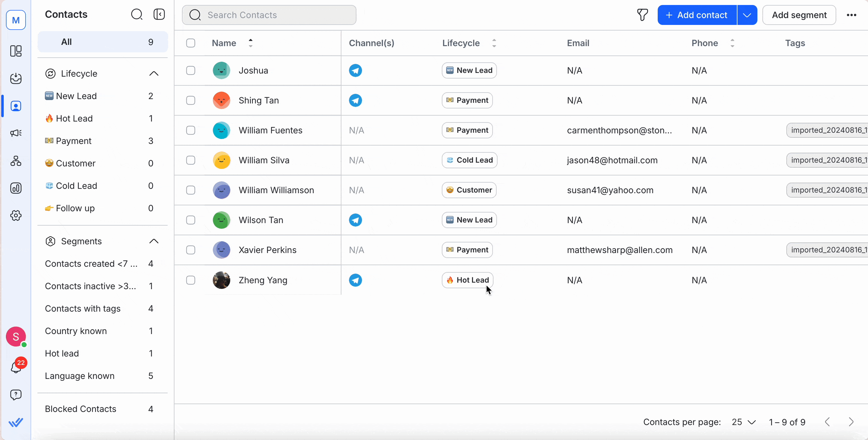Open Workflows icon in left sidebar
This screenshot has height=440, width=868.
pos(16,161)
